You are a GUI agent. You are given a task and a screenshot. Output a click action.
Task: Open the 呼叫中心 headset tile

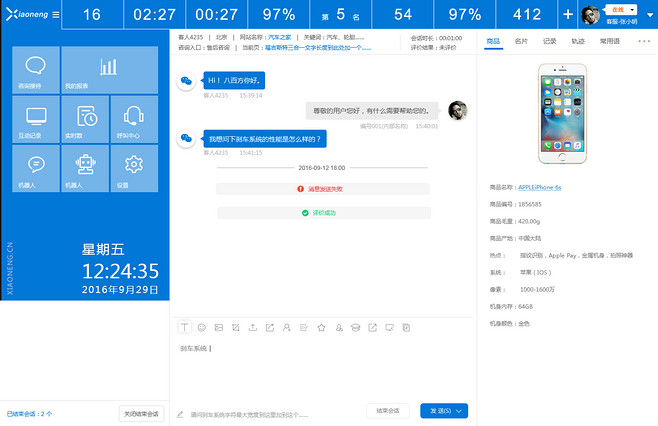[x=134, y=119]
